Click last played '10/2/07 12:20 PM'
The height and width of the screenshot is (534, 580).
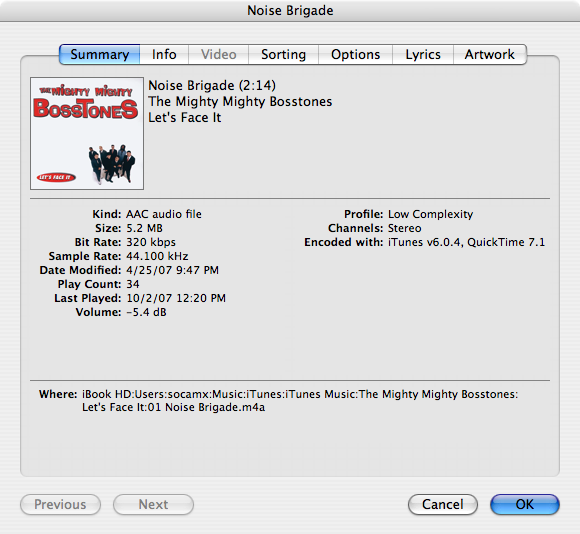[176, 298]
